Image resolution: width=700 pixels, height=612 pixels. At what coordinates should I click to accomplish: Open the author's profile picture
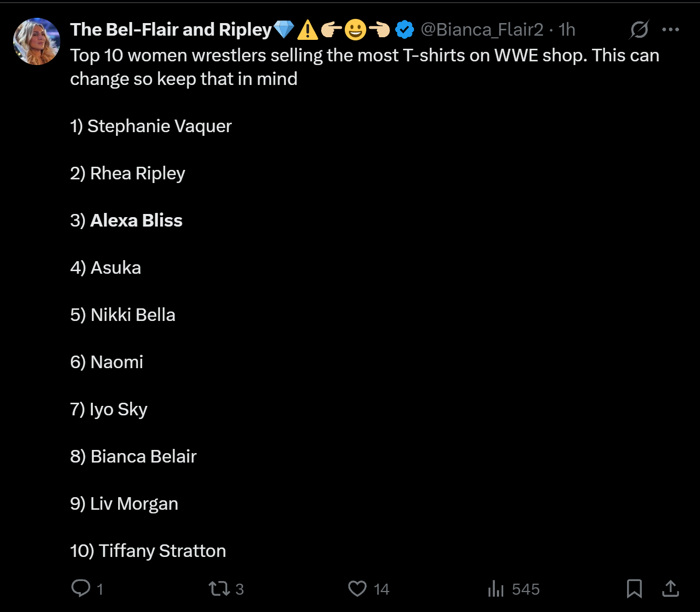[37, 41]
